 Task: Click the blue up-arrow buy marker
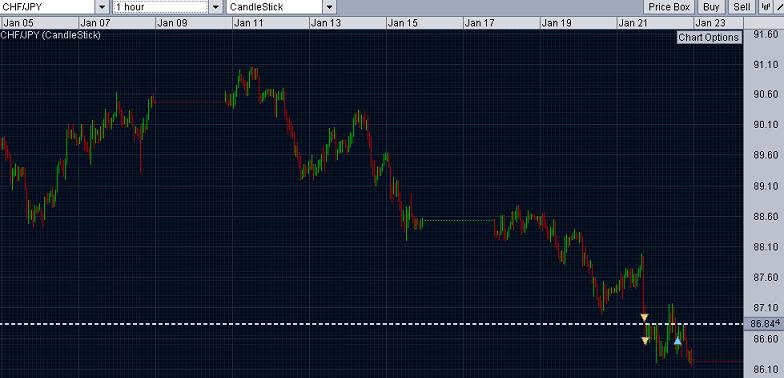coord(677,342)
